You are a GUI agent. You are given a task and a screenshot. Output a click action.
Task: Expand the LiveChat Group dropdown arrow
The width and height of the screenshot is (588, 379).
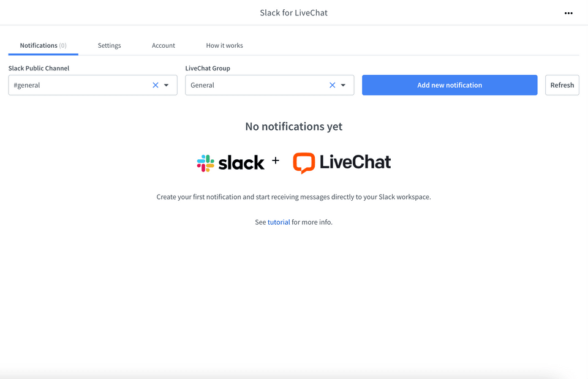pyautogui.click(x=343, y=85)
